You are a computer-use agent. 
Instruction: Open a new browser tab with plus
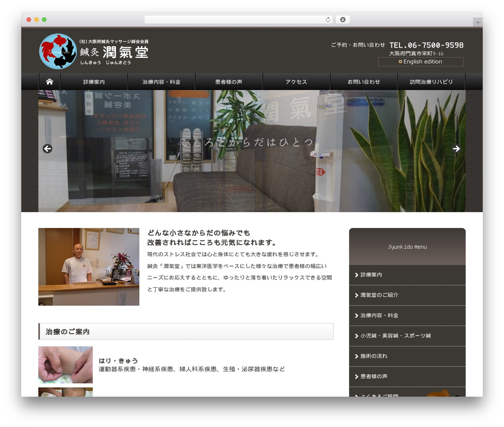478,22
